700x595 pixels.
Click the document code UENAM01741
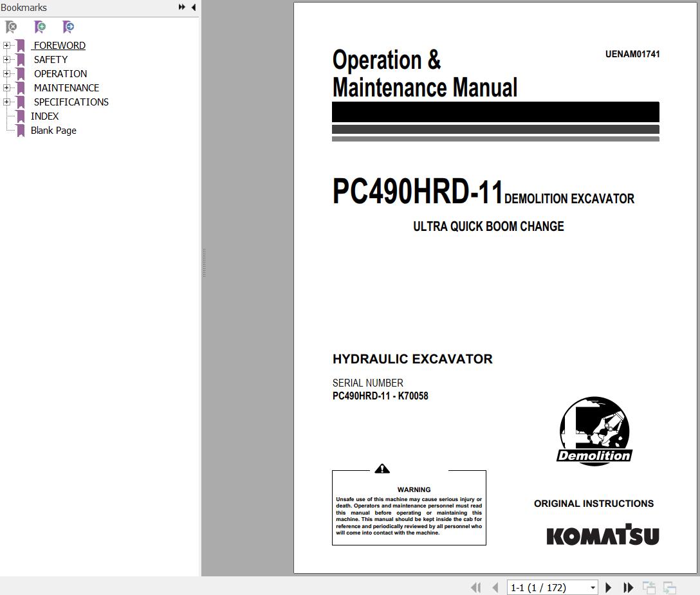click(632, 54)
